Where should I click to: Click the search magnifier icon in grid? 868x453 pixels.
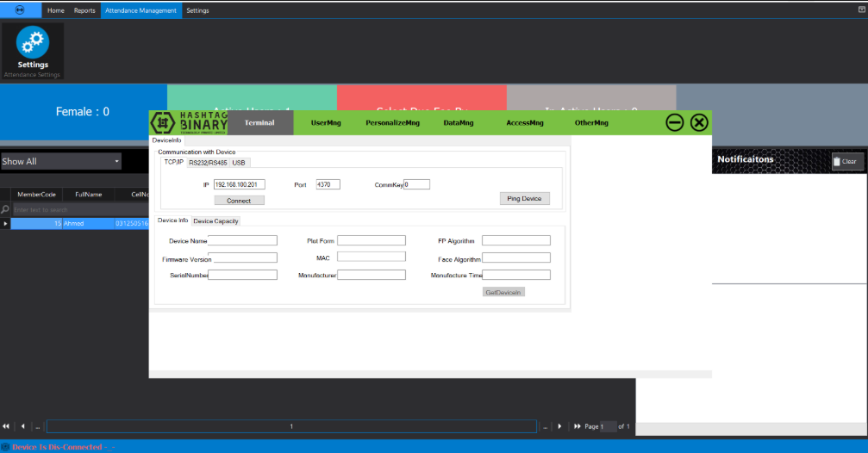click(6, 209)
